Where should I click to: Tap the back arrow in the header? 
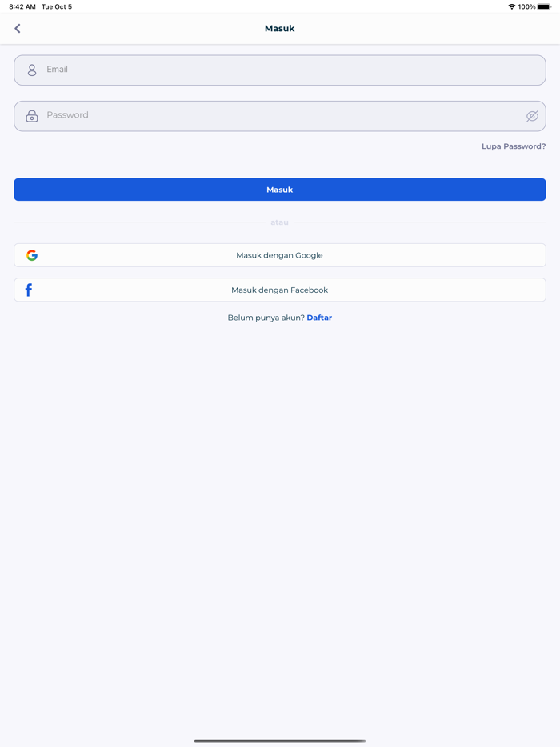[x=18, y=29]
